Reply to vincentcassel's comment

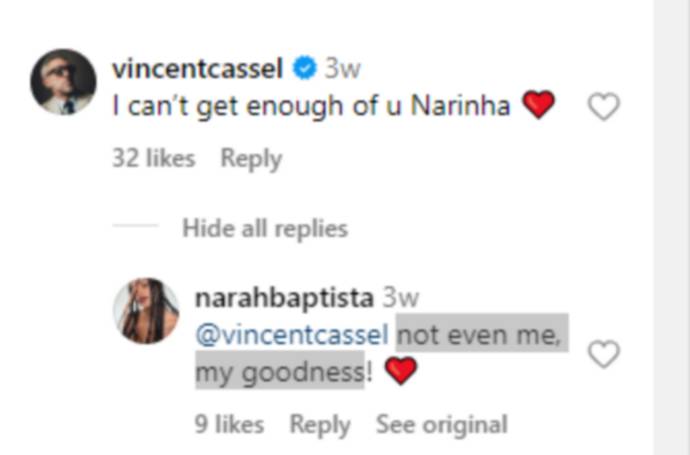point(251,158)
